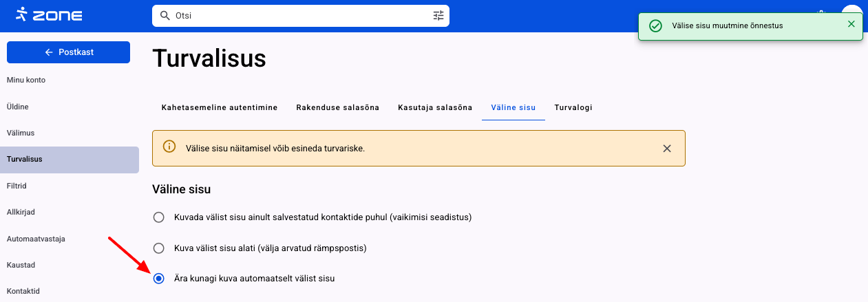Go to Filtrid settings in the sidebar
The height and width of the screenshot is (302, 868).
[x=21, y=186]
